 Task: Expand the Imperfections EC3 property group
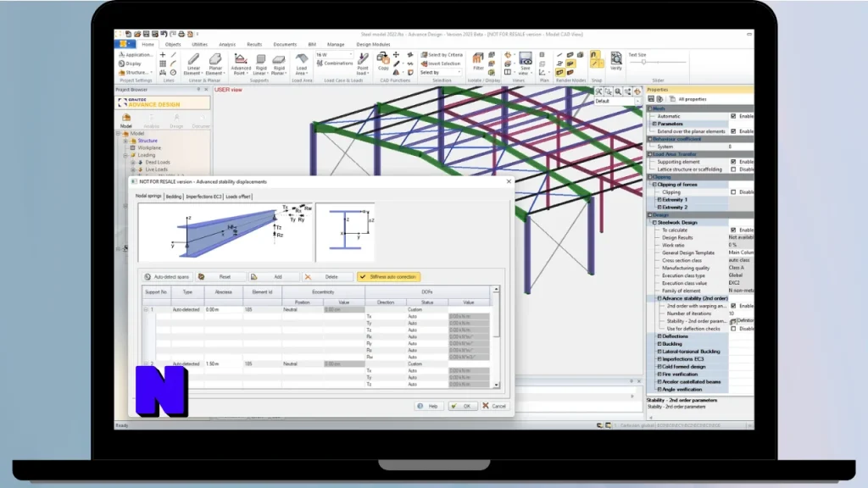[x=659, y=359]
